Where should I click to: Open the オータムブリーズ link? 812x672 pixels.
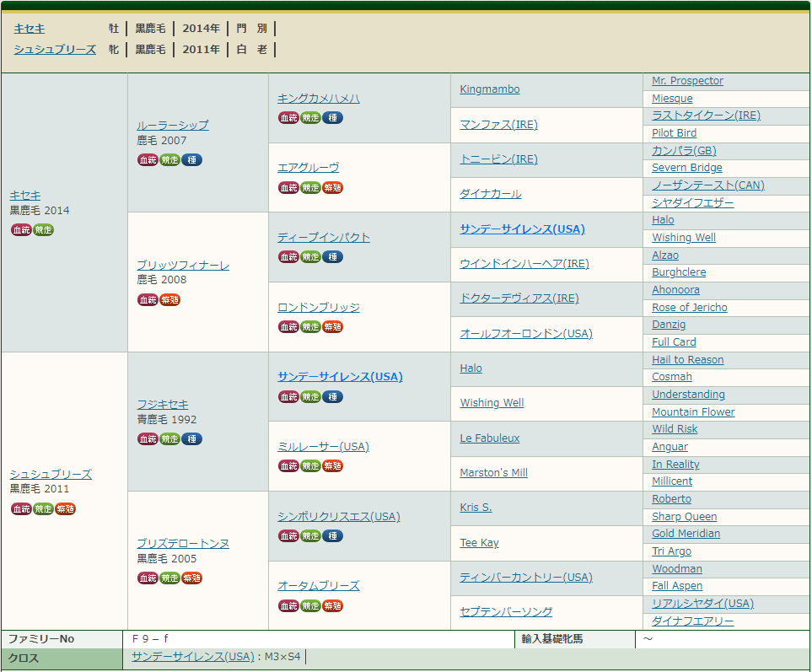(319, 586)
